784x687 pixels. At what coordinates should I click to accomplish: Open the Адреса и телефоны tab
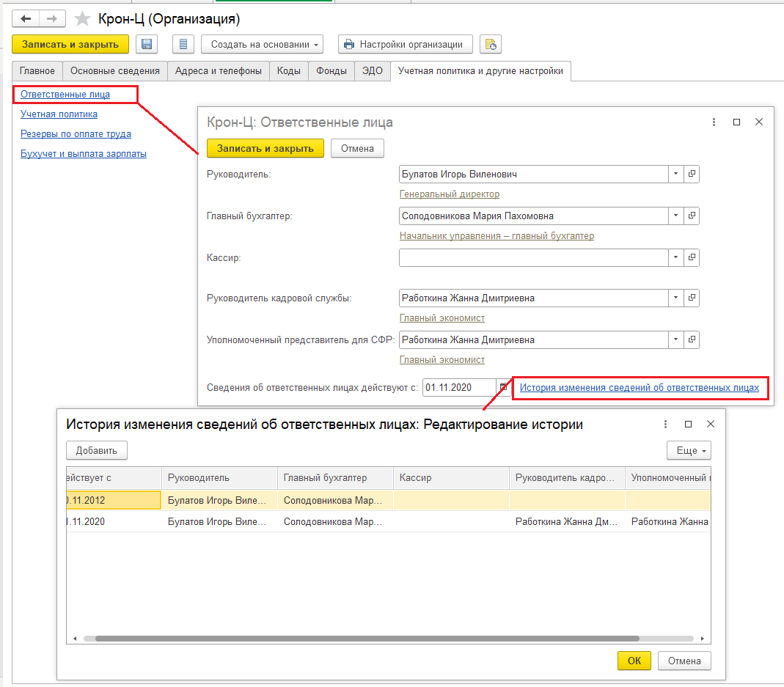tap(219, 71)
